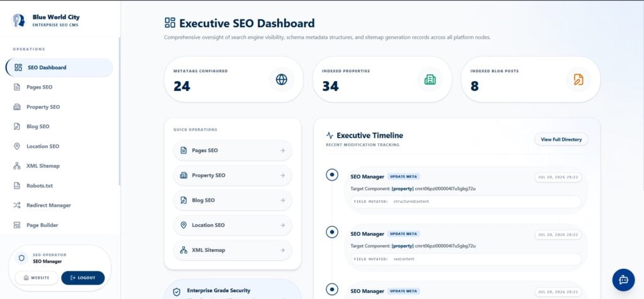Click the Metatags Configured card showing 24
The width and height of the screenshot is (644, 299).
point(233,80)
